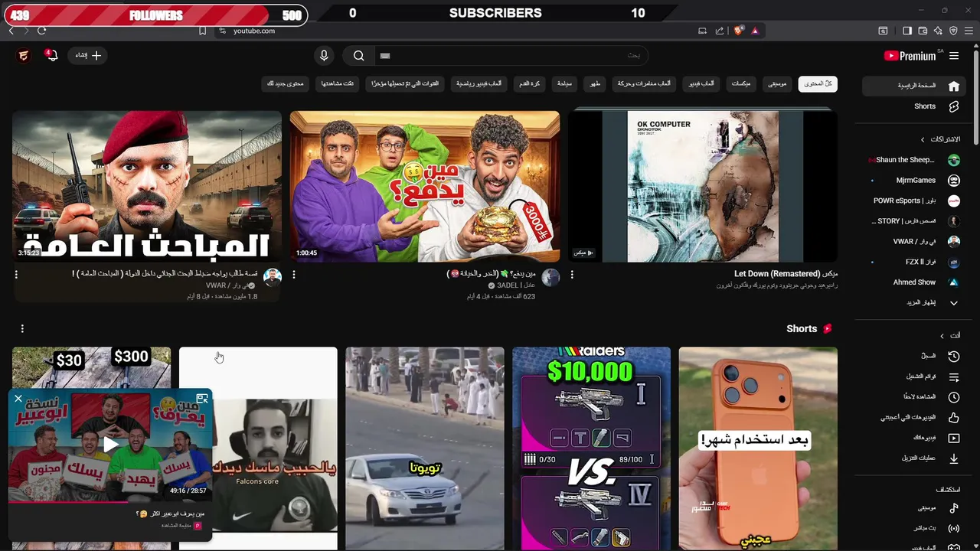Image resolution: width=980 pixels, height=551 pixels.
Task: Click the Create button with plus sign
Action: pos(87,56)
